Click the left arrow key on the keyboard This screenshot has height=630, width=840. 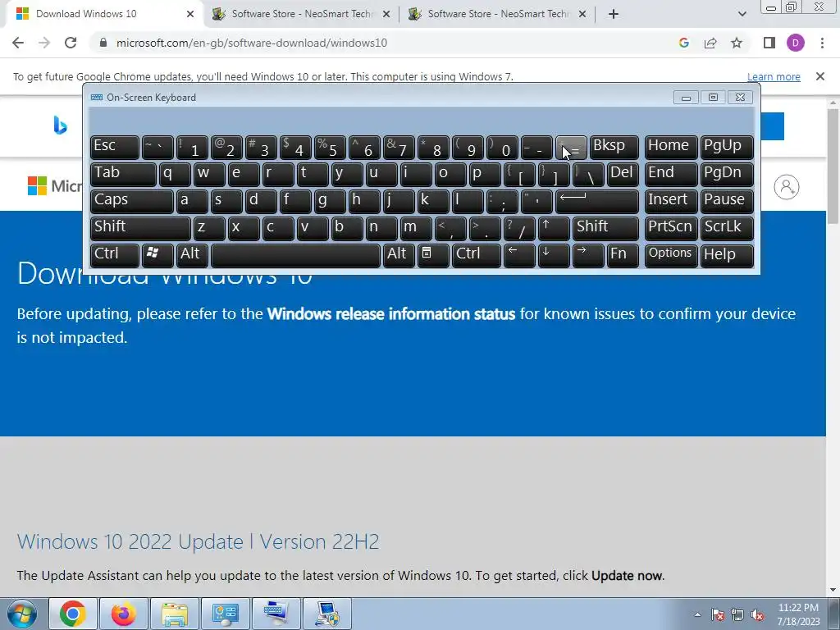click(519, 255)
